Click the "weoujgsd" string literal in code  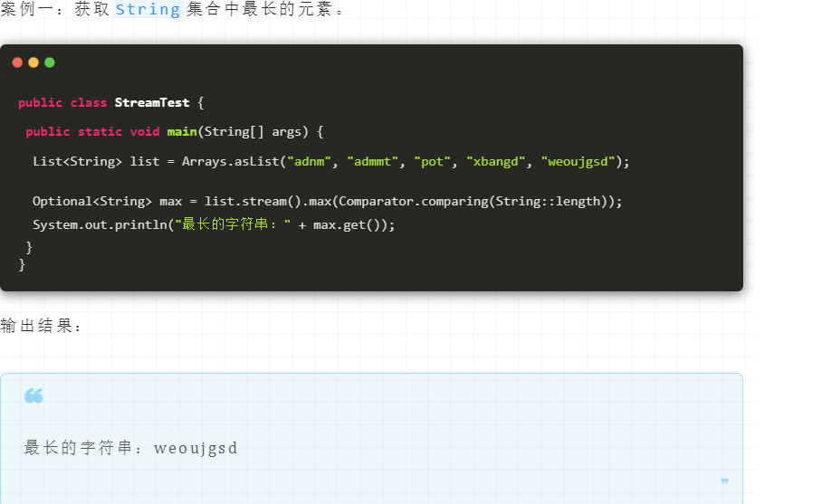point(578,161)
